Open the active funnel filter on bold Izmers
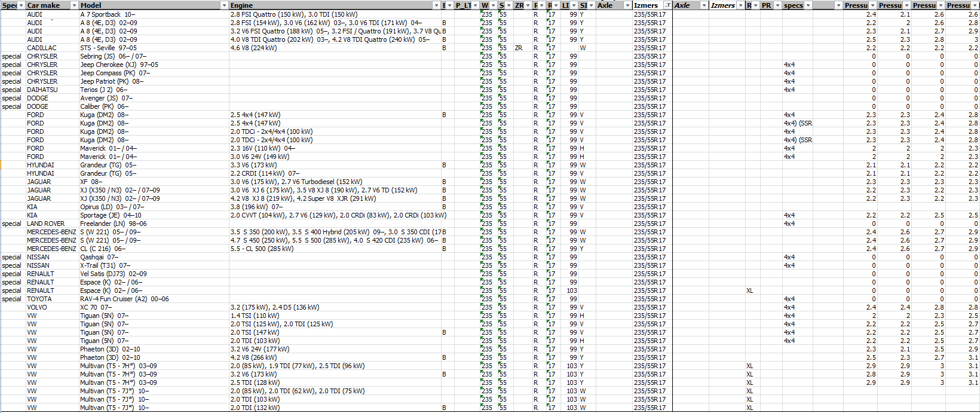The image size is (980, 413). [667, 5]
